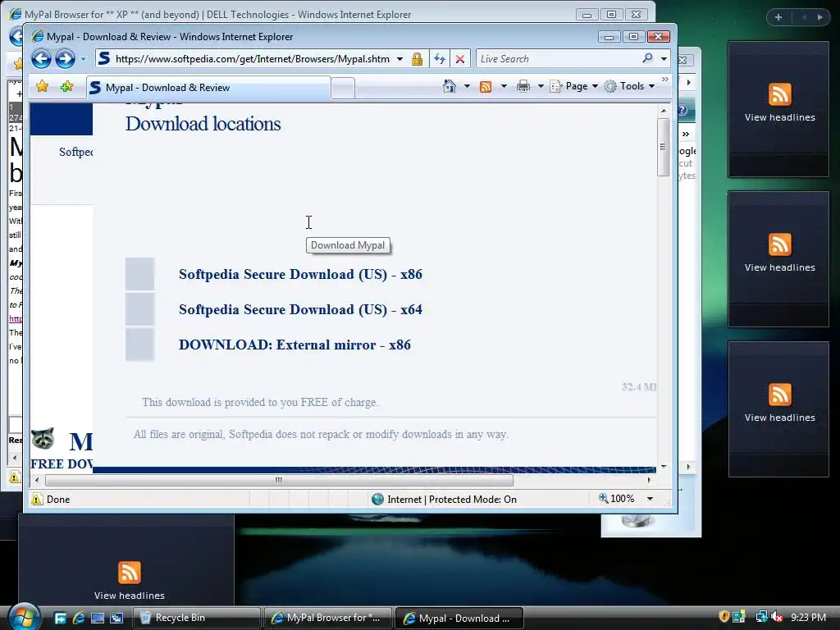Open the Home button dropdown arrow
Image resolution: width=840 pixels, height=630 pixels.
[467, 86]
